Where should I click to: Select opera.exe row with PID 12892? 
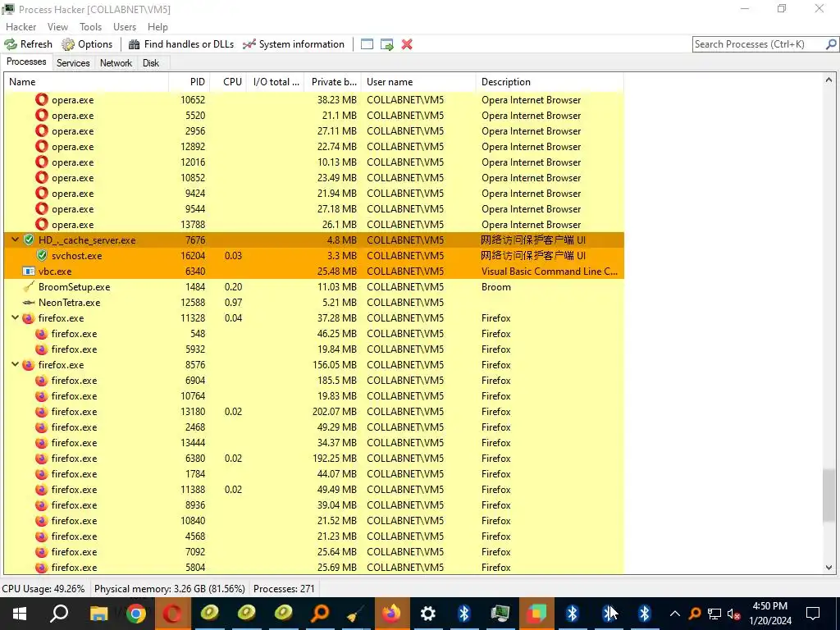click(314, 146)
